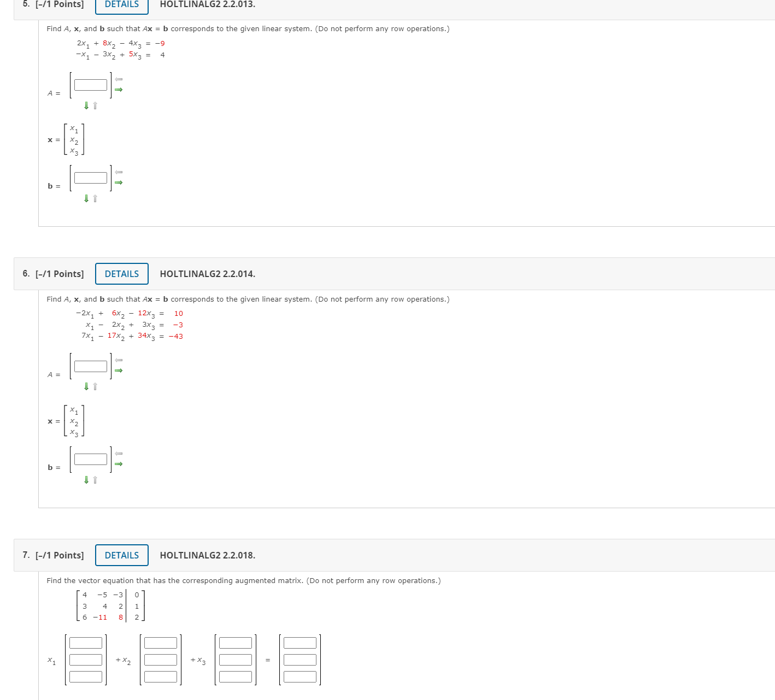This screenshot has width=775, height=700.
Task: Click remove-row up arrow for question 6 vector b
Action: coord(95,480)
